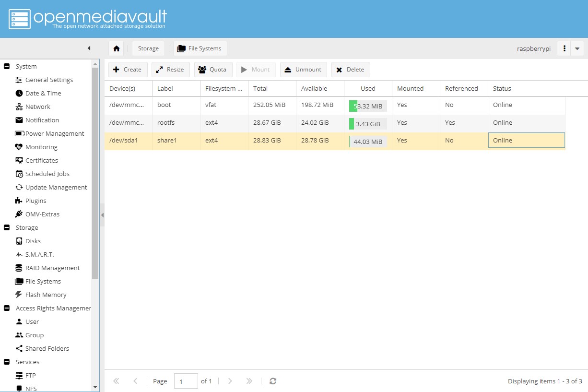This screenshot has height=392, width=588.
Task: Open Monitoring page
Action: point(41,147)
